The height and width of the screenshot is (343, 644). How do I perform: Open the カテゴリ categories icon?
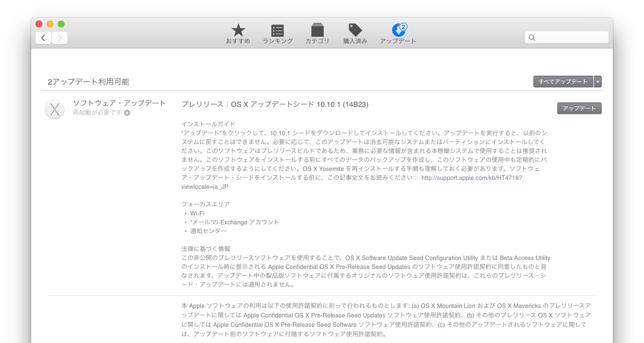click(317, 30)
